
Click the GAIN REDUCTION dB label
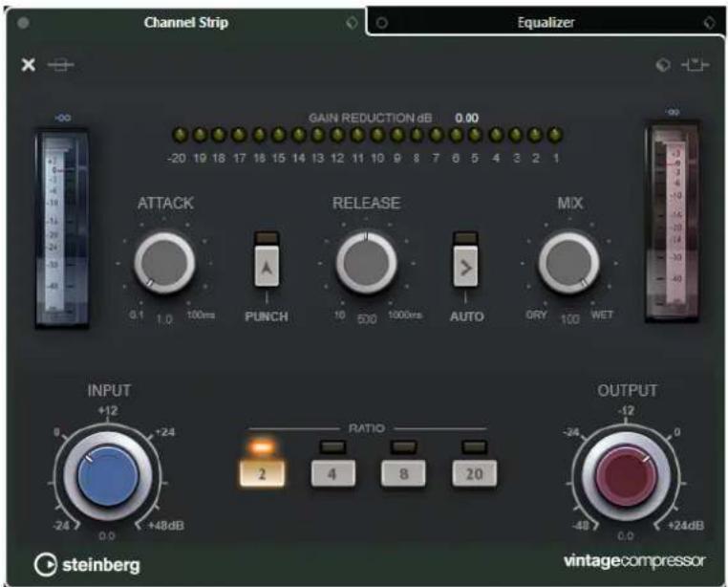click(370, 118)
